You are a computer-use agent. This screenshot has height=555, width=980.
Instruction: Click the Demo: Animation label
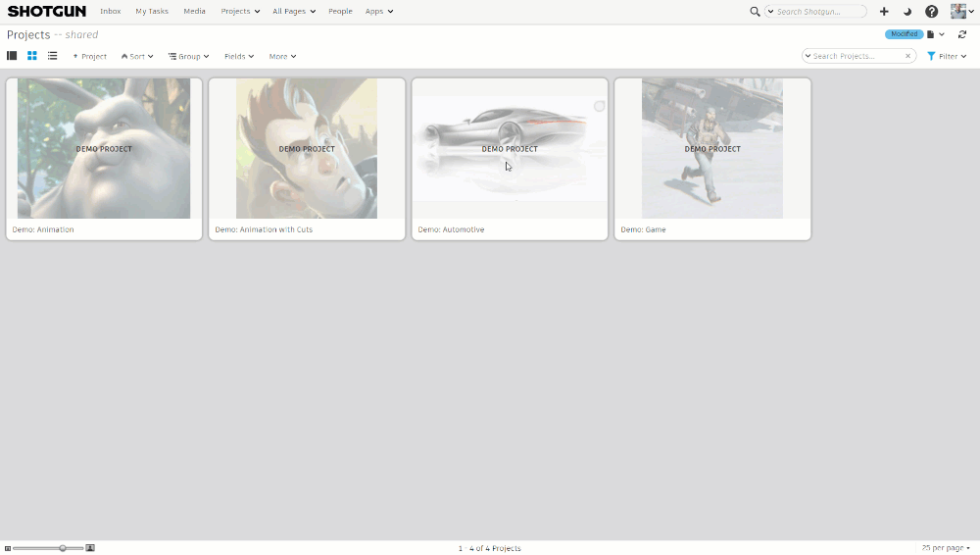click(43, 229)
